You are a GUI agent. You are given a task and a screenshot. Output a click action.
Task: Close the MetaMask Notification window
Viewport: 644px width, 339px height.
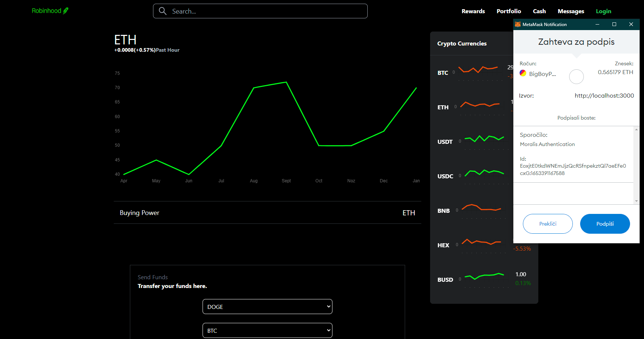coord(631,24)
